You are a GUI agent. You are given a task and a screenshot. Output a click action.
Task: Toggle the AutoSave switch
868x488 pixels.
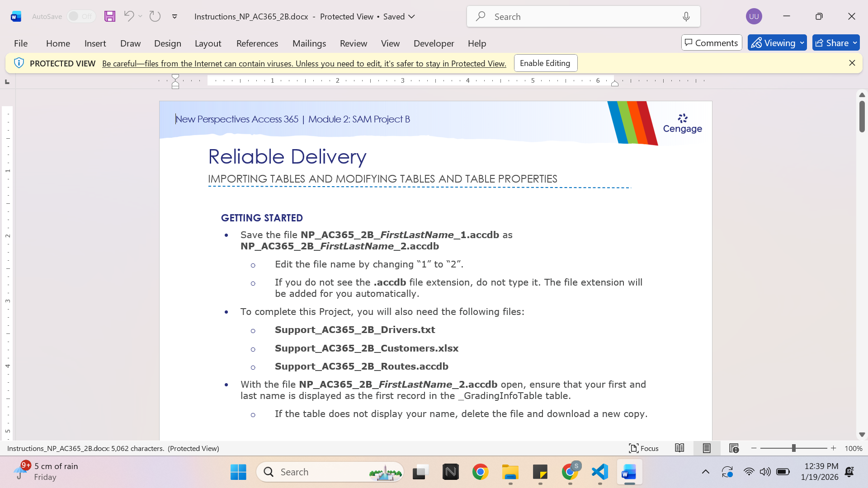click(81, 16)
